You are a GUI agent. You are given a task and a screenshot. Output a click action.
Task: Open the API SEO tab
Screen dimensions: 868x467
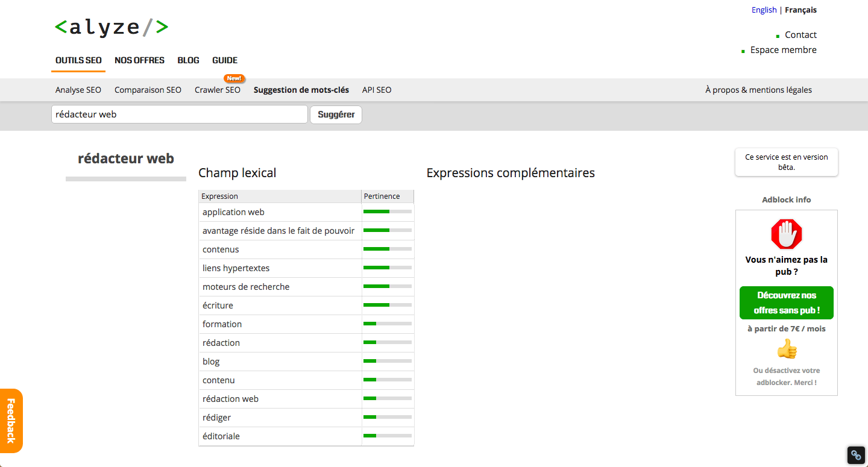(377, 90)
